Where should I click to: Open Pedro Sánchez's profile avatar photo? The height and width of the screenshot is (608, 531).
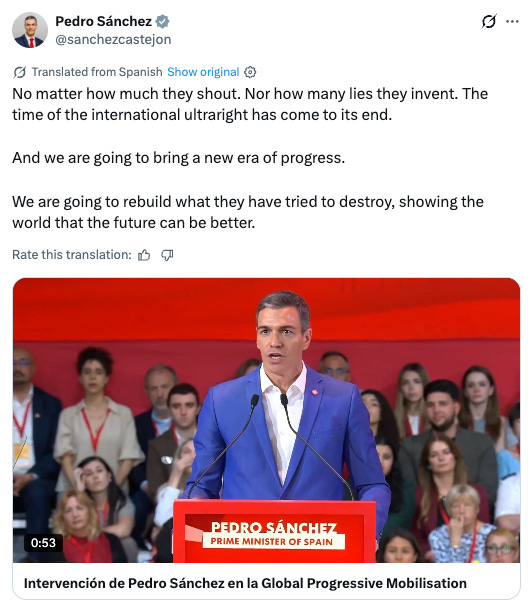(30, 30)
